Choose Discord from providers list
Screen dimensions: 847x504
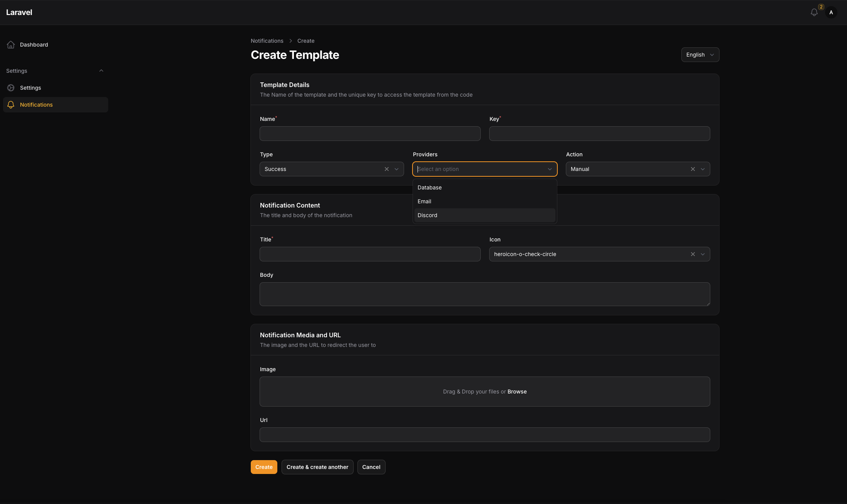[x=427, y=215]
